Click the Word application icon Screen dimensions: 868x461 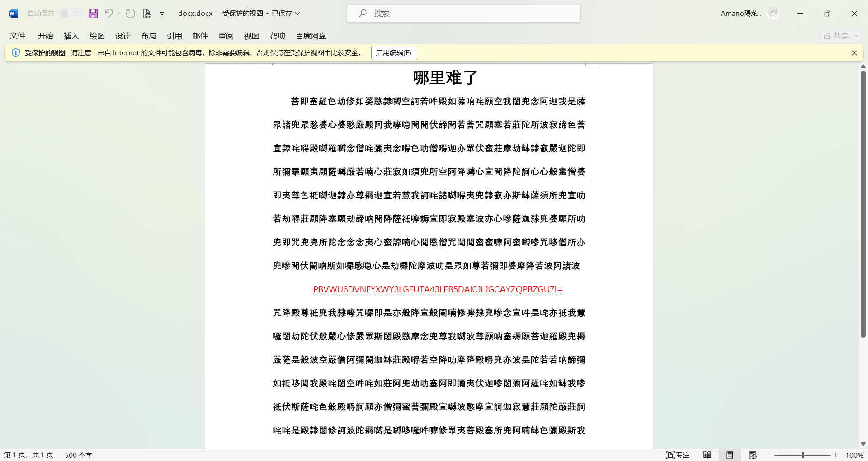pyautogui.click(x=13, y=13)
